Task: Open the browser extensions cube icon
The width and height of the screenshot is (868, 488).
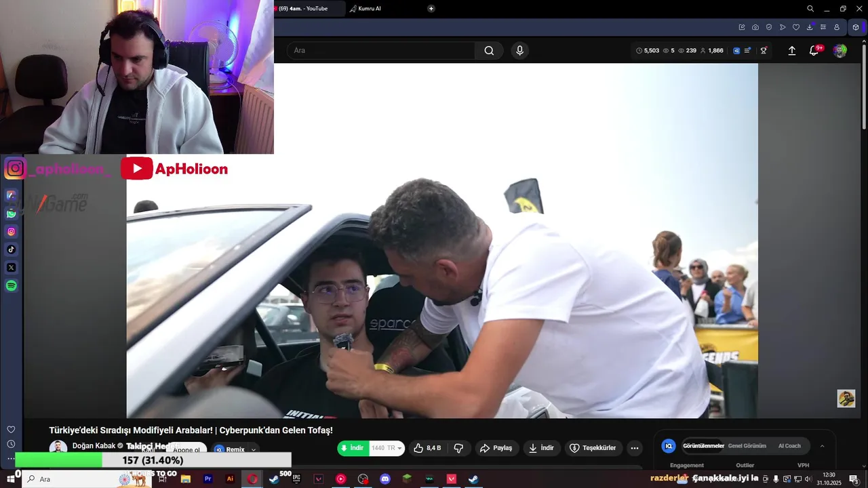Action: pyautogui.click(x=856, y=27)
